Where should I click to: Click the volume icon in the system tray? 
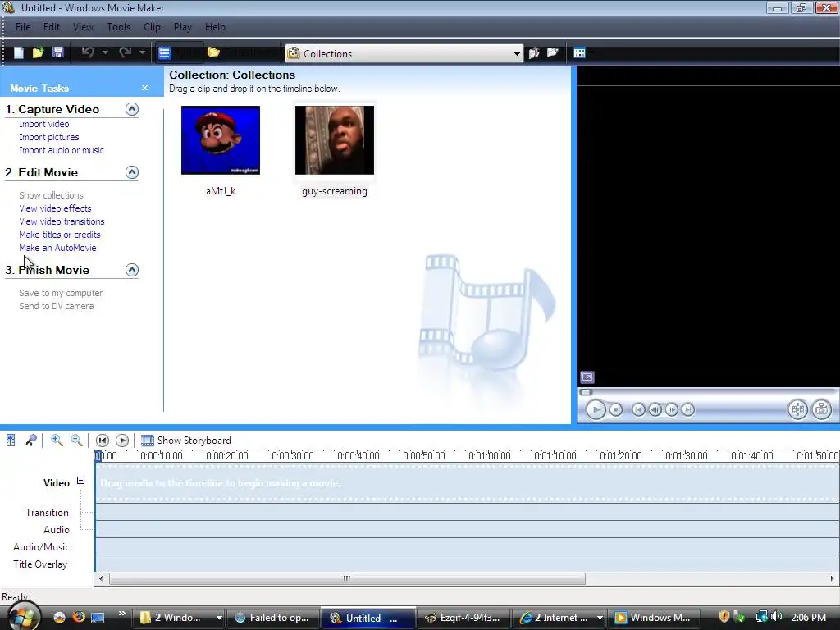click(776, 617)
